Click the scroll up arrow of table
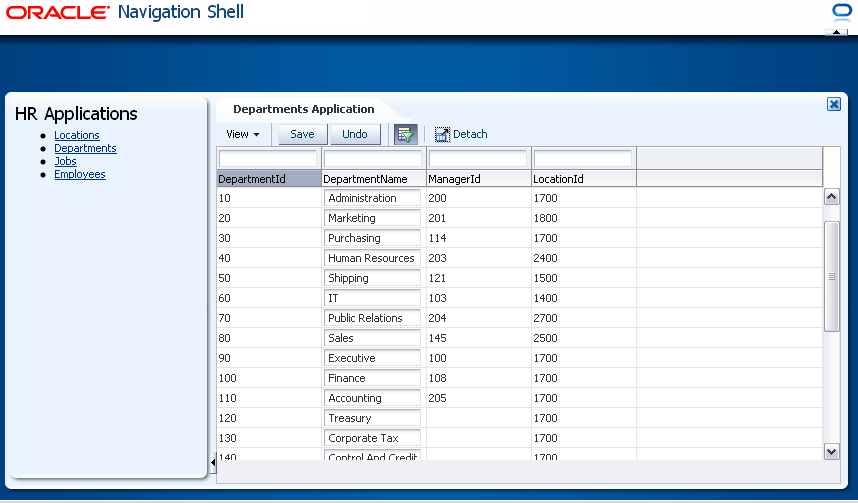Viewport: 858px width, 503px height. click(x=831, y=196)
